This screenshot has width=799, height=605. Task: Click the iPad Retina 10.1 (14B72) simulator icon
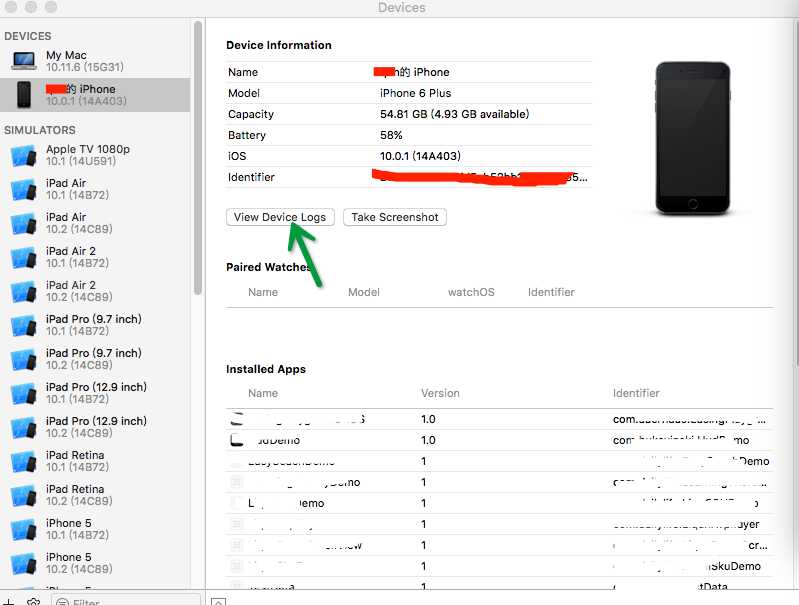23,462
